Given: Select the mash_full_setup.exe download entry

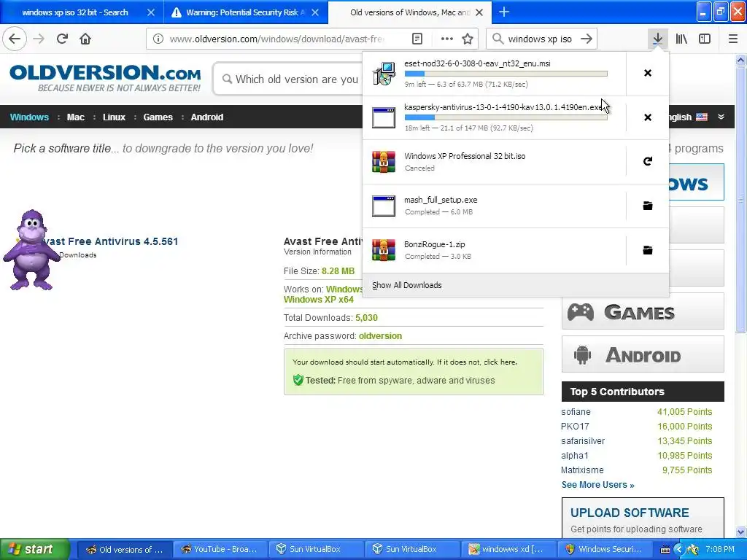Looking at the screenshot, I should [494, 206].
